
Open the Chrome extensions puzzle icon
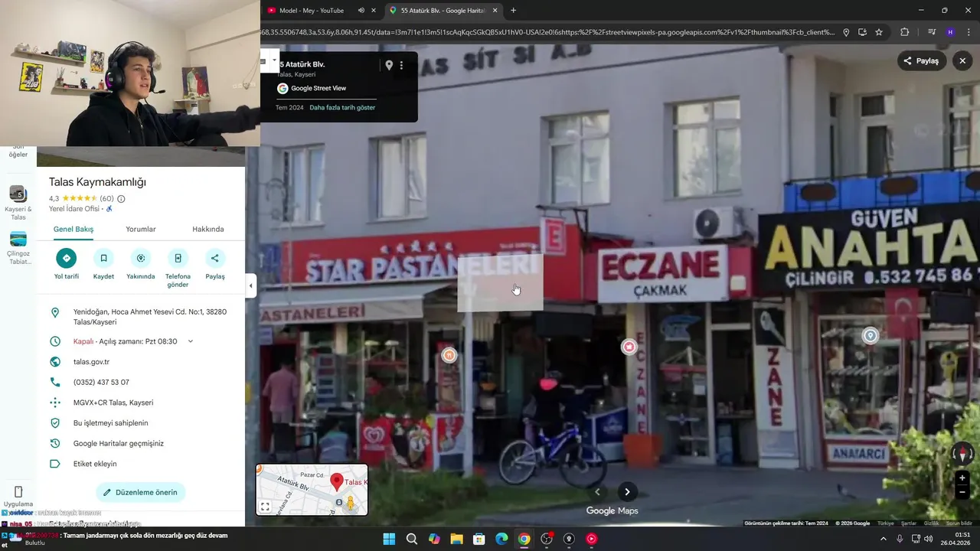coord(905,32)
